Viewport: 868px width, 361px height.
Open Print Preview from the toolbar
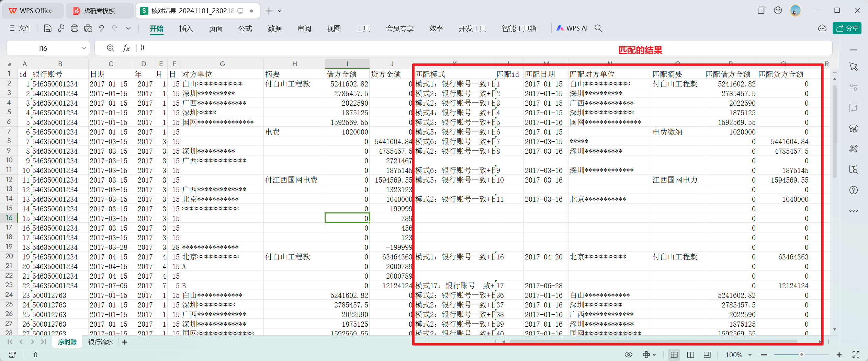coord(88,28)
